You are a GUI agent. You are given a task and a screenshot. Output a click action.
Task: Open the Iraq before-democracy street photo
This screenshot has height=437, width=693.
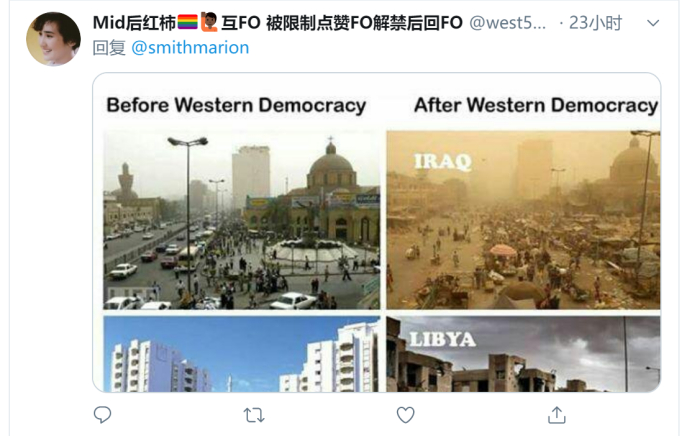242,220
